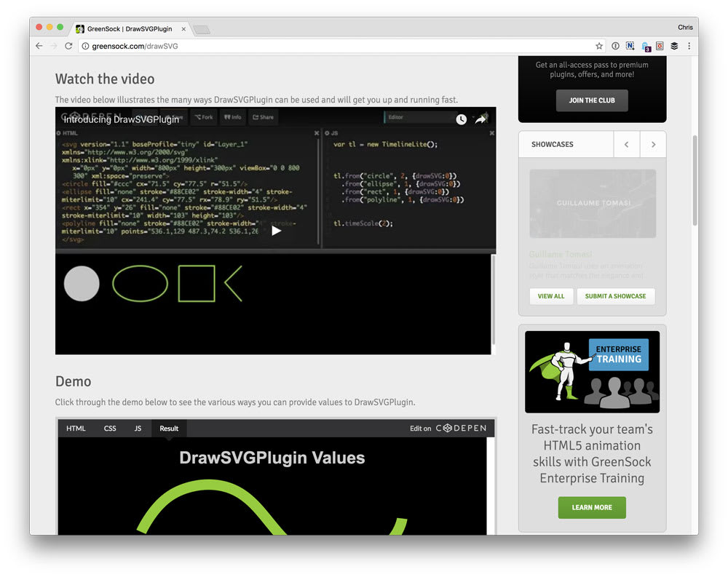Click the JOIN THE CLUB button

click(x=592, y=100)
